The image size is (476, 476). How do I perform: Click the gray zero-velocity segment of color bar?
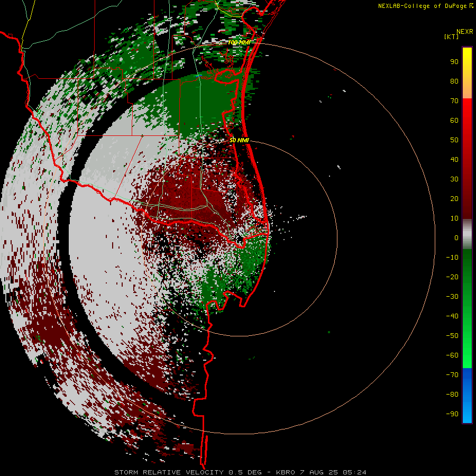tap(467, 234)
